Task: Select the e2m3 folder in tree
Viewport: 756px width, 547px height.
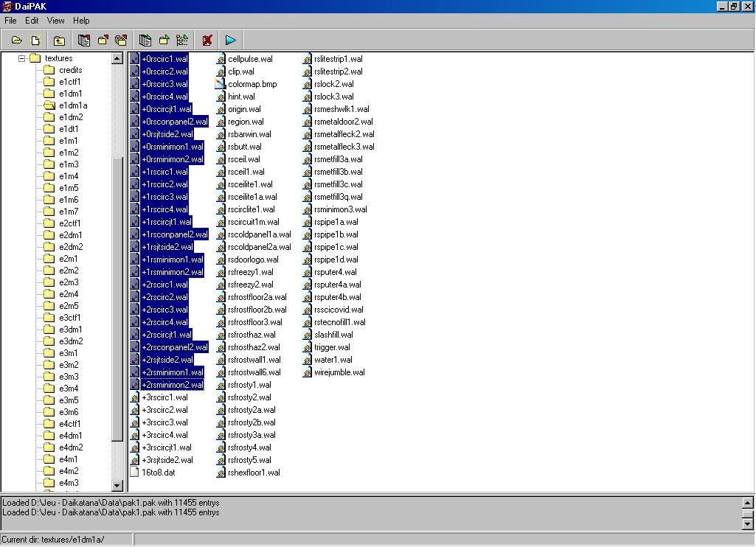Action: (69, 282)
